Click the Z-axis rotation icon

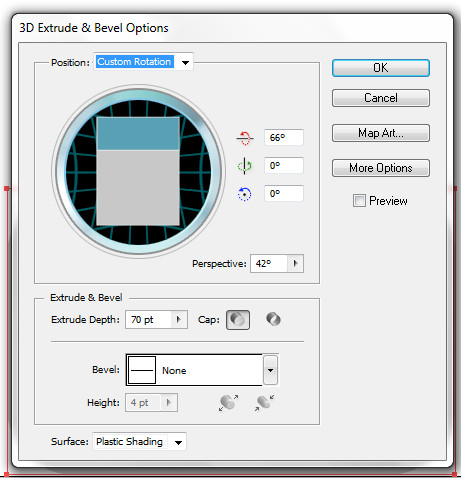(245, 194)
